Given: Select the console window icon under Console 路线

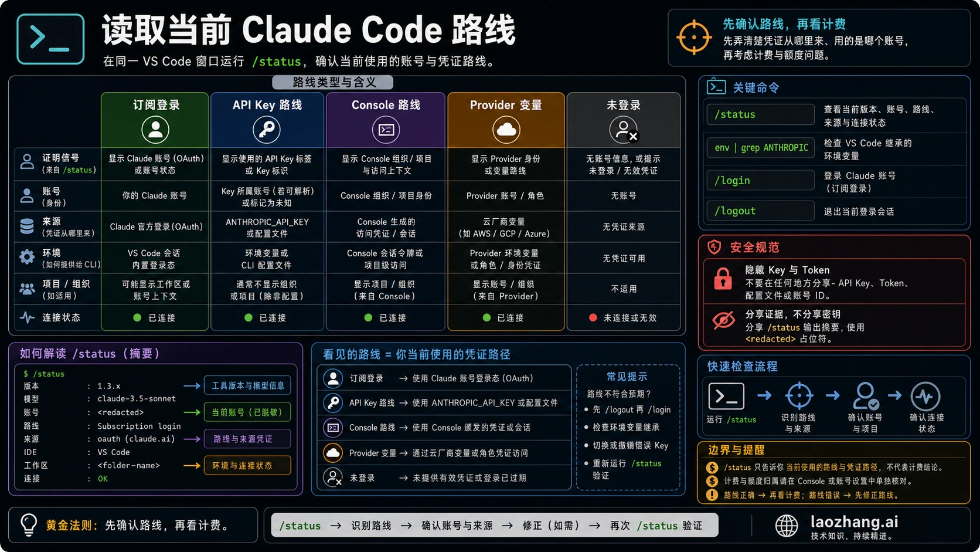Looking at the screenshot, I should (386, 130).
